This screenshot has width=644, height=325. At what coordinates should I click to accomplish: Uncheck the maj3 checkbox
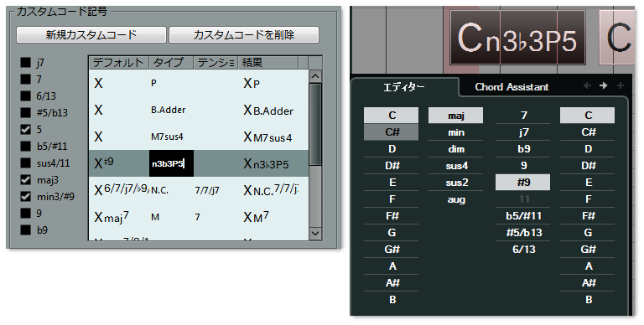[x=26, y=180]
